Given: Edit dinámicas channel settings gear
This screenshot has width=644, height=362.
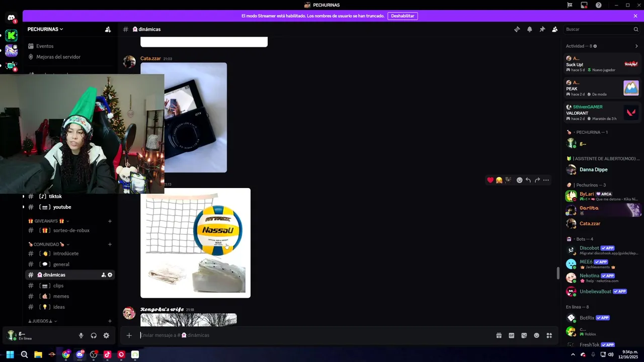Looking at the screenshot, I should [x=110, y=275].
